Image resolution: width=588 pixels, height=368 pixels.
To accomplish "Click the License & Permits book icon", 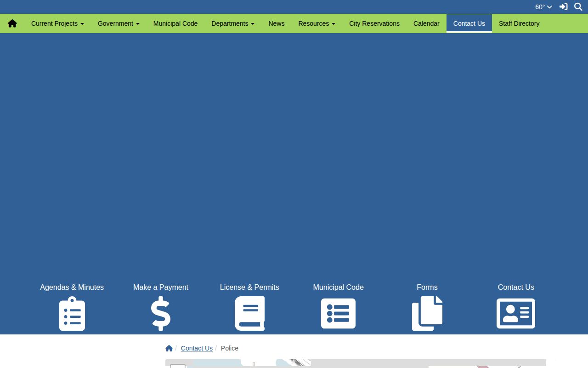I will coord(249,313).
